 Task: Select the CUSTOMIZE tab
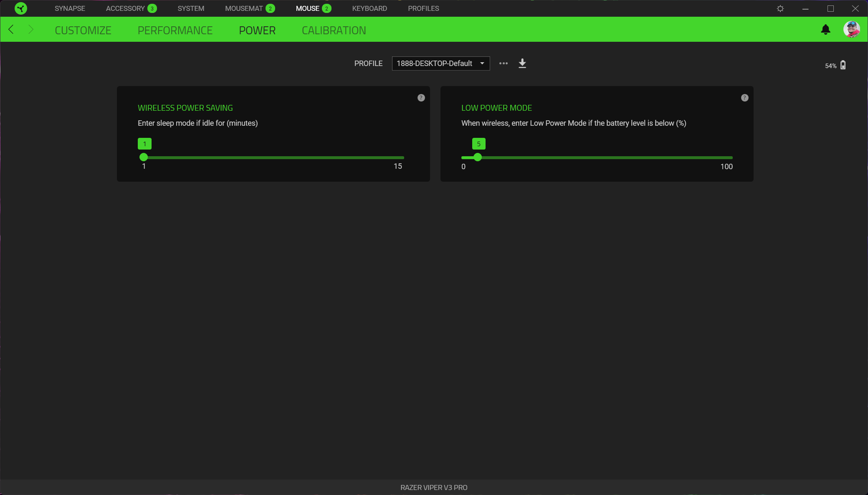[x=83, y=30]
